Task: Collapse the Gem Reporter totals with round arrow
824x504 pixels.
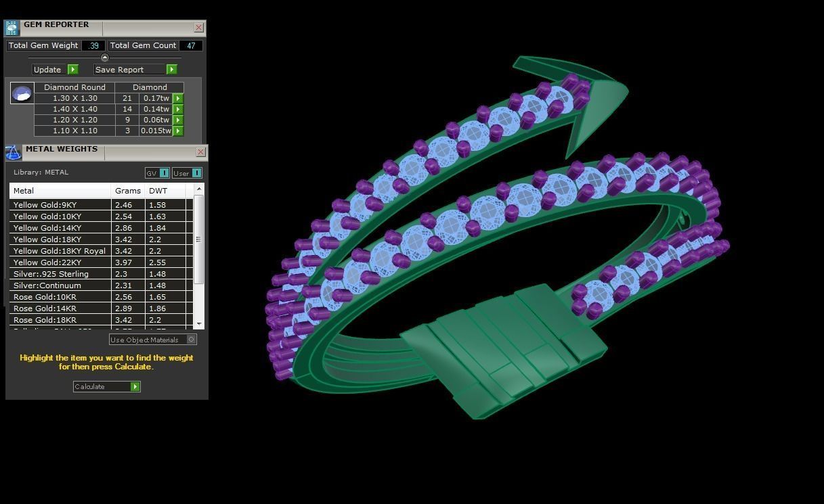Action: click(104, 58)
